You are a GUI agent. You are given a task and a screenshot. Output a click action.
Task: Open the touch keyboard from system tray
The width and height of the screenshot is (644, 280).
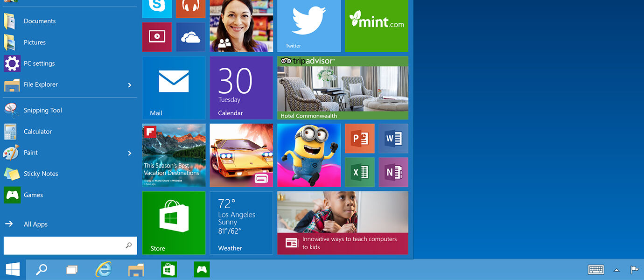pyautogui.click(x=596, y=270)
